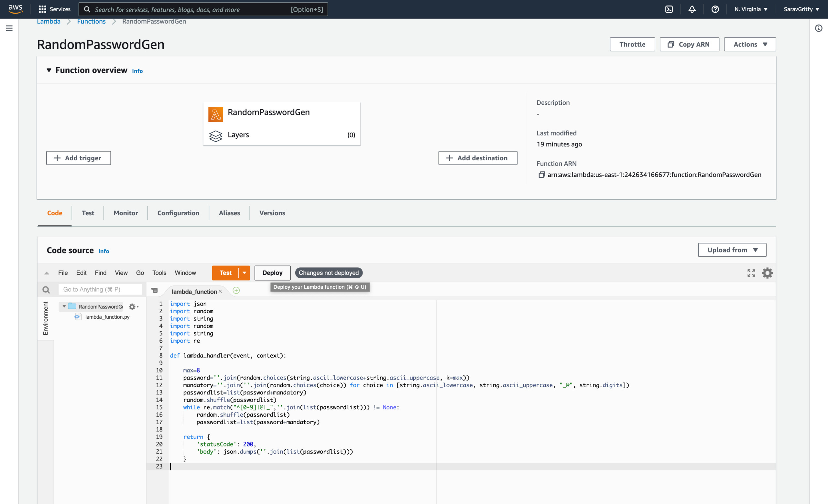Collapse the editor menu bar arrow
Viewport: 828px width, 504px height.
pyautogui.click(x=47, y=273)
